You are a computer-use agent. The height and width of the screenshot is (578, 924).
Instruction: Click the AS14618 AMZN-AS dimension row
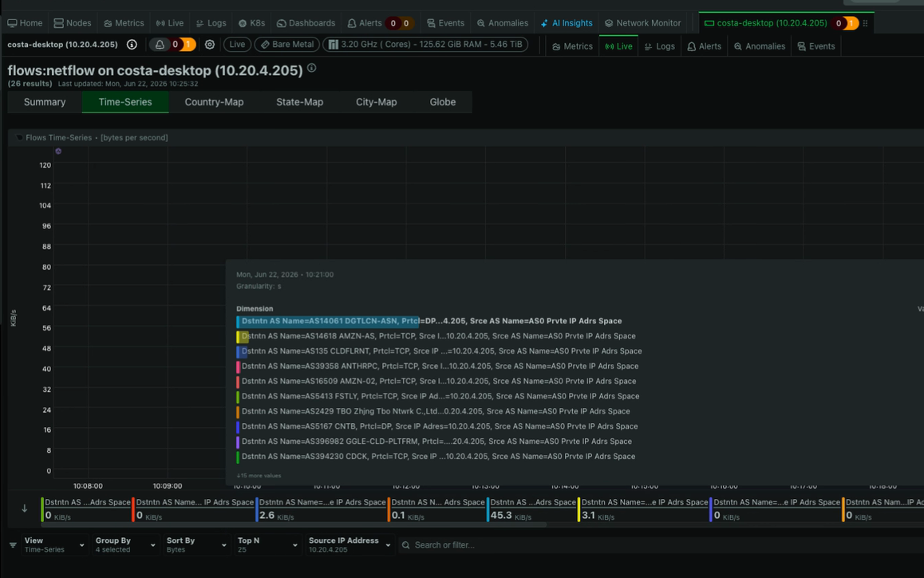pyautogui.click(x=436, y=336)
